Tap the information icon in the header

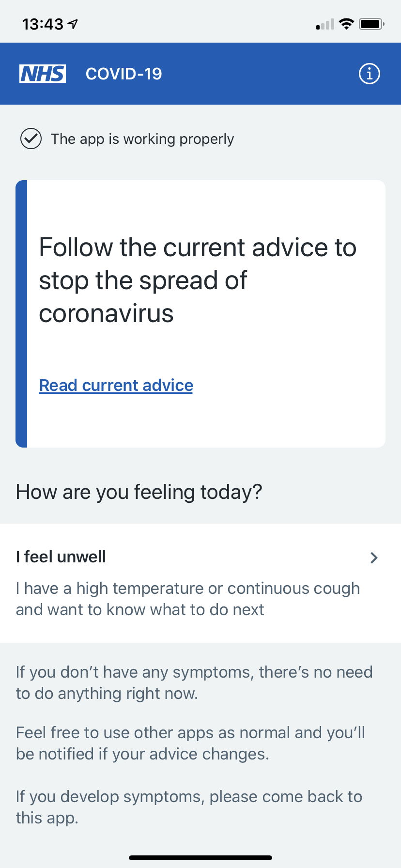[x=369, y=74]
